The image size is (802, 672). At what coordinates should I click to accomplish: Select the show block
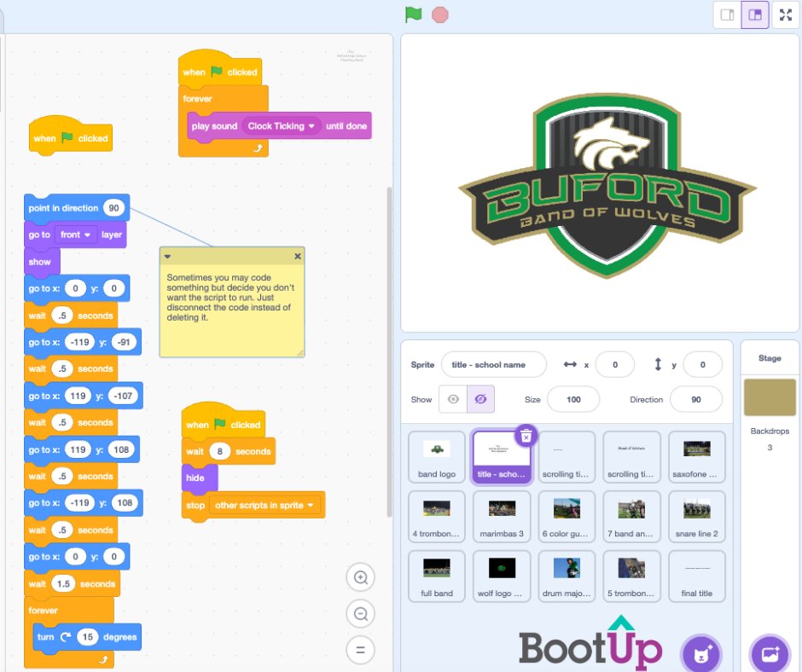(42, 261)
